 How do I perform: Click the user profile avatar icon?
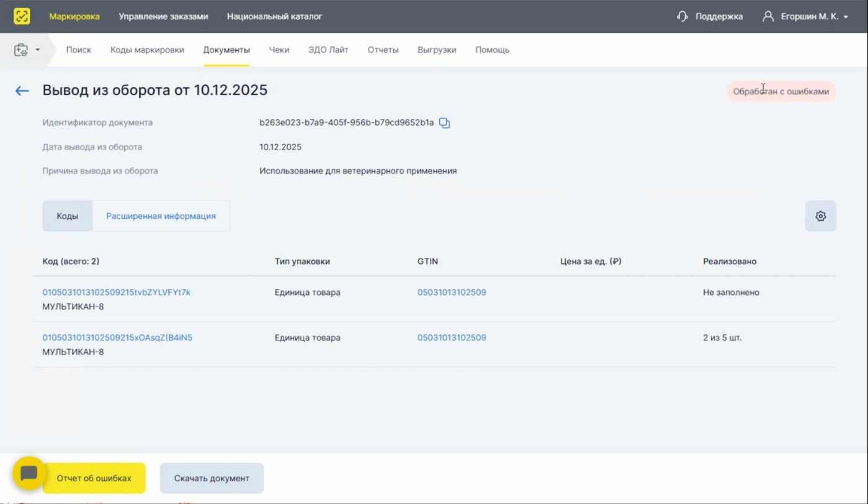(x=768, y=17)
